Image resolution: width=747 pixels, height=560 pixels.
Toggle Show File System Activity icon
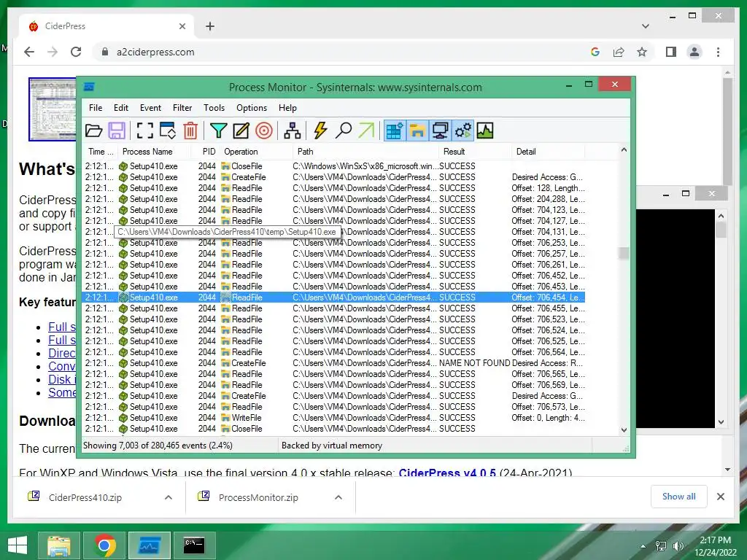pos(417,131)
